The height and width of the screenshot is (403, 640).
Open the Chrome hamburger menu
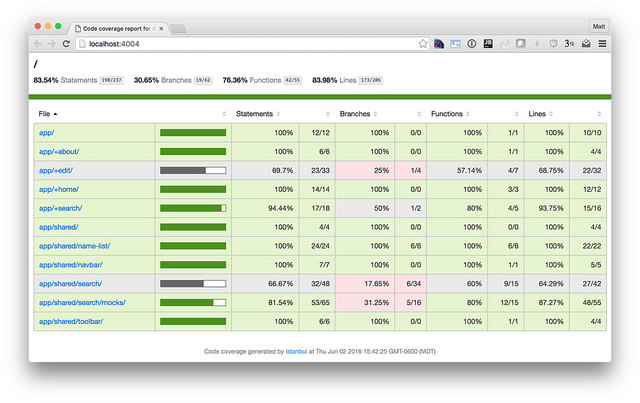602,44
